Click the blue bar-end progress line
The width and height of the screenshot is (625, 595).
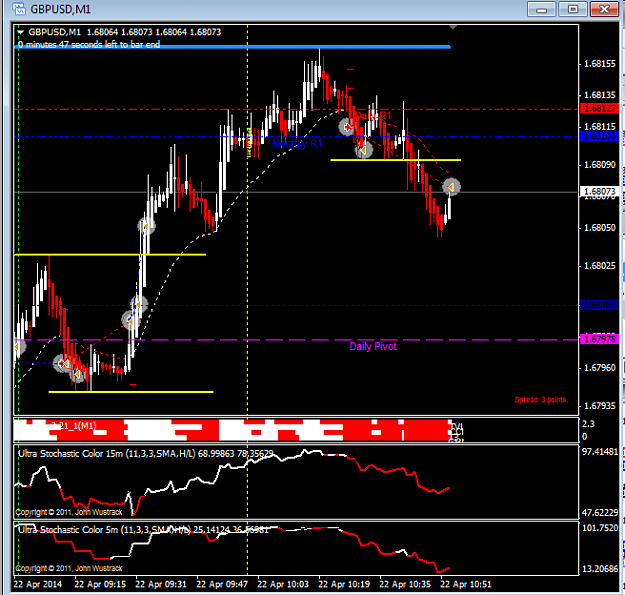coord(233,47)
